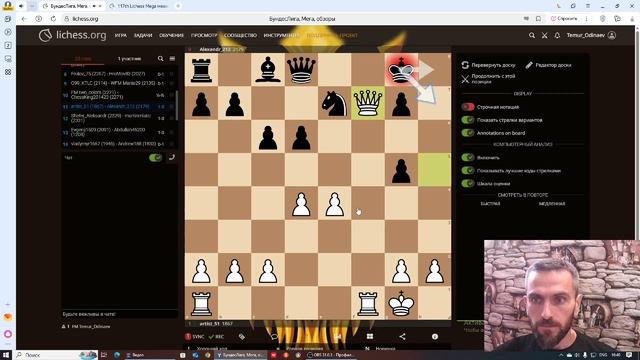Viewport: 640px width, 360px height.
Task: Click player name Alexandr_213 above board
Action: [215, 49]
